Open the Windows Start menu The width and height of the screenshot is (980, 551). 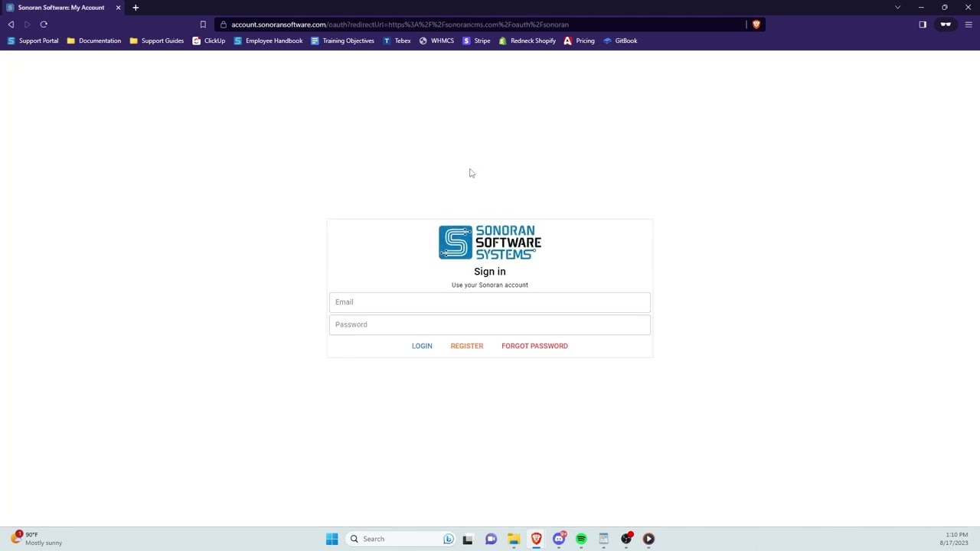tap(332, 539)
